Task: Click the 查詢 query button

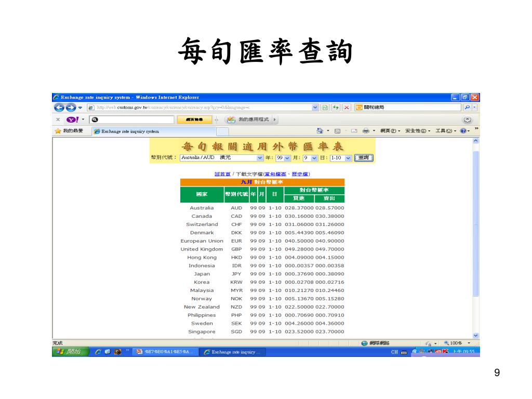Action: (364, 158)
